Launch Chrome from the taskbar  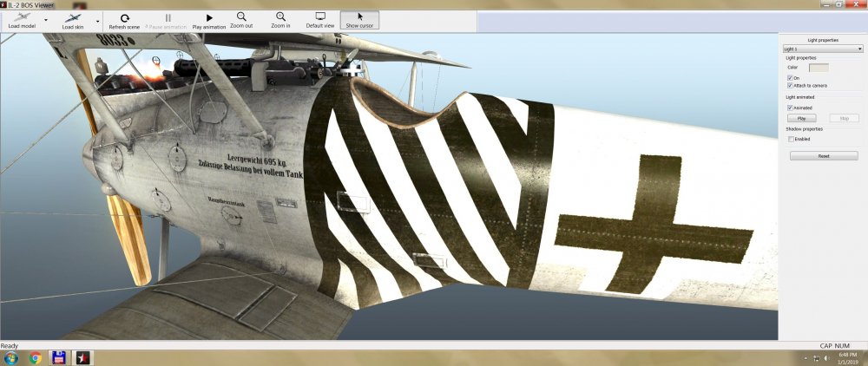pos(36,357)
